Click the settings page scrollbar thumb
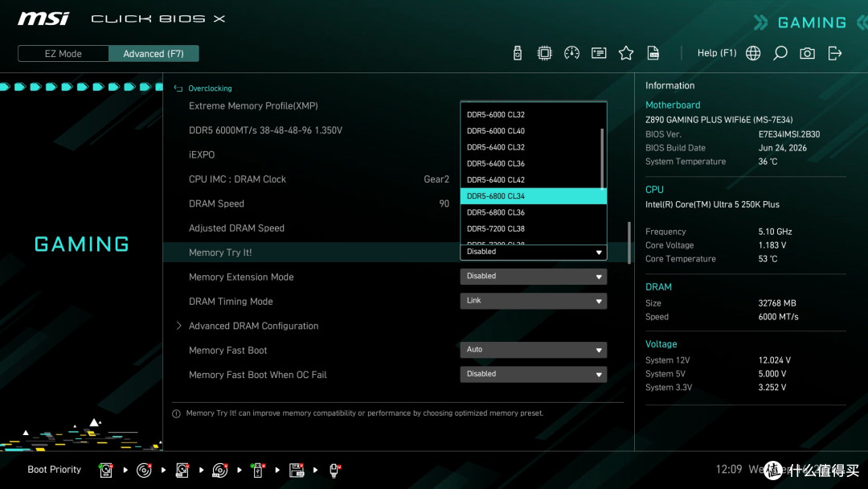 point(628,243)
